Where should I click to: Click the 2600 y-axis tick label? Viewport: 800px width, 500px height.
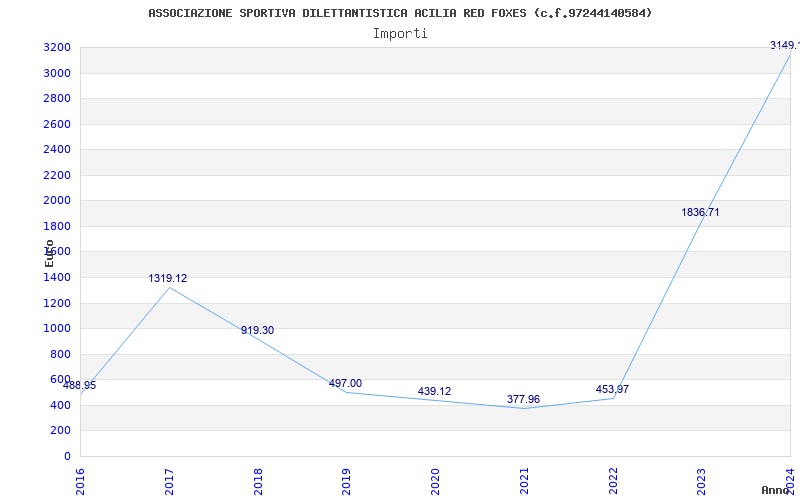point(57,124)
